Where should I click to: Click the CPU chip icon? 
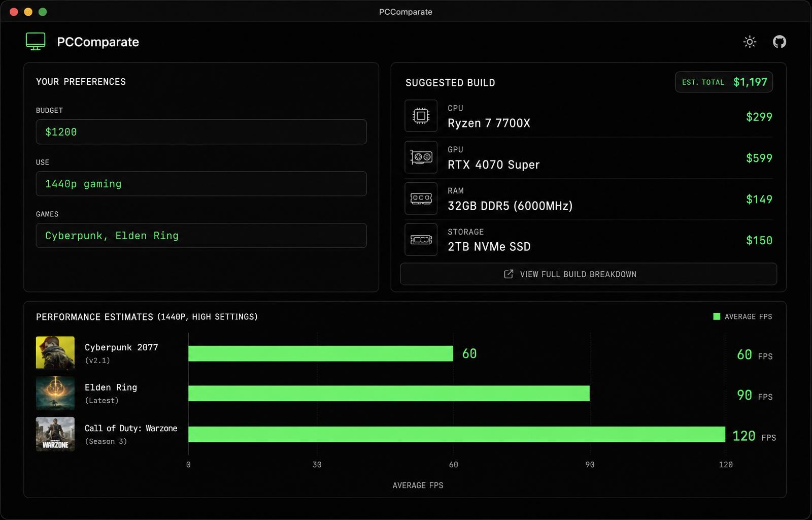(421, 116)
